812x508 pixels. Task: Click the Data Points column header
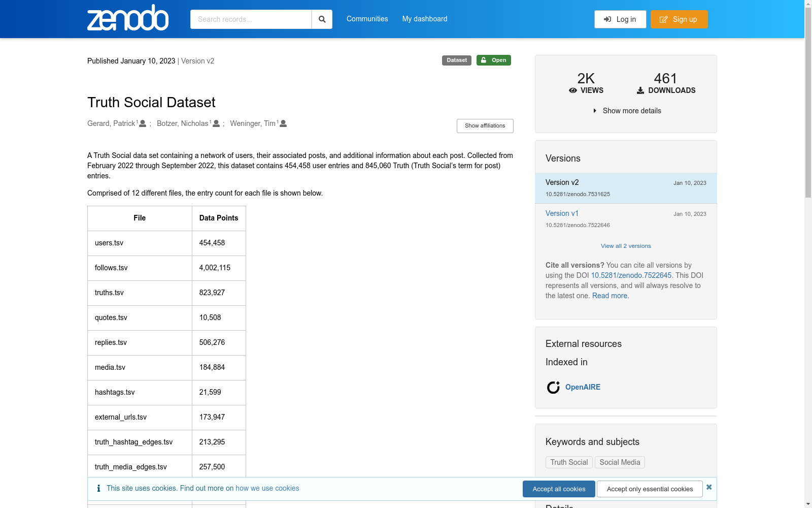219,218
